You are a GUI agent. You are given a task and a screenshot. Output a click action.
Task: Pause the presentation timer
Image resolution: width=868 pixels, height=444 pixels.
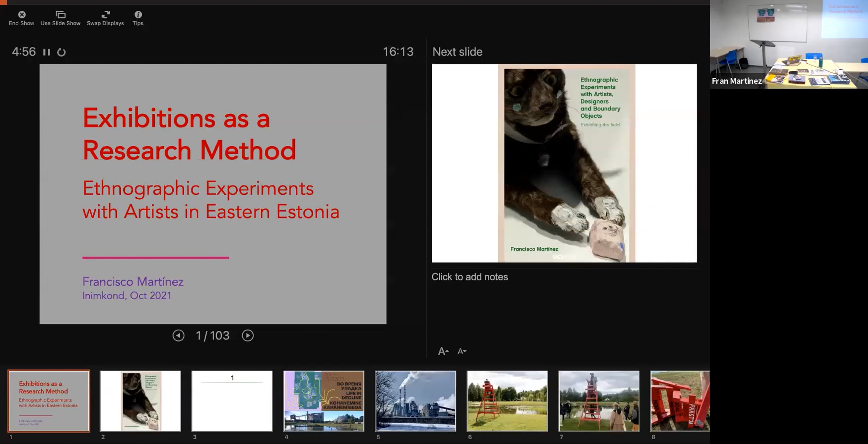[46, 52]
